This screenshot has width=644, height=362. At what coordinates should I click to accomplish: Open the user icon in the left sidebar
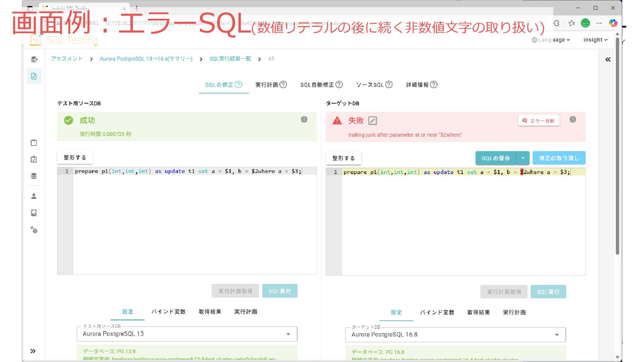[x=34, y=196]
